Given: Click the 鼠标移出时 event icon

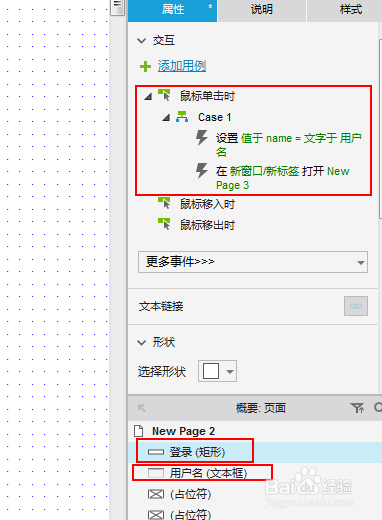Looking at the screenshot, I should click(164, 224).
